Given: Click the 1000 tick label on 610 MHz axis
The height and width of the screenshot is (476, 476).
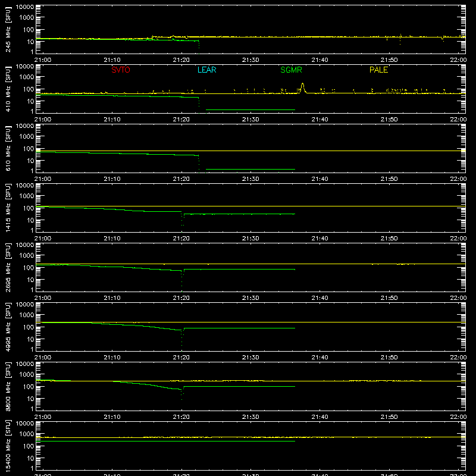Looking at the screenshot, I should (27, 136).
